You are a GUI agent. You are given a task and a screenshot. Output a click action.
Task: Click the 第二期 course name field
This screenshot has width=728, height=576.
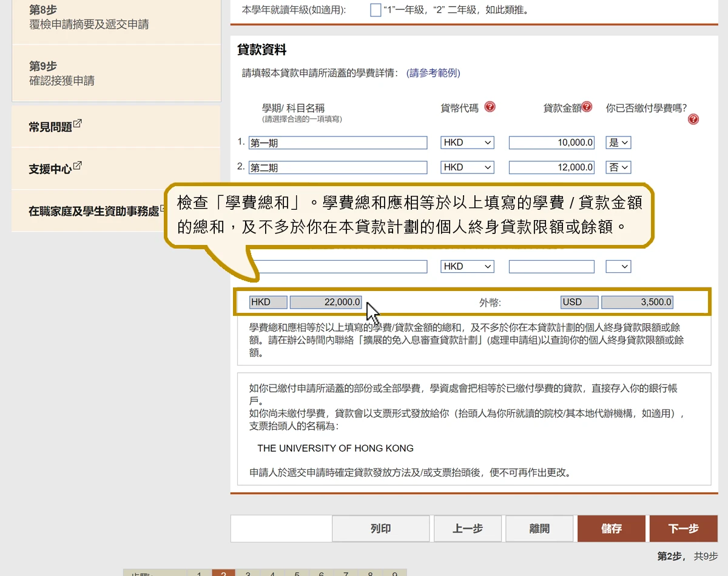pyautogui.click(x=338, y=167)
